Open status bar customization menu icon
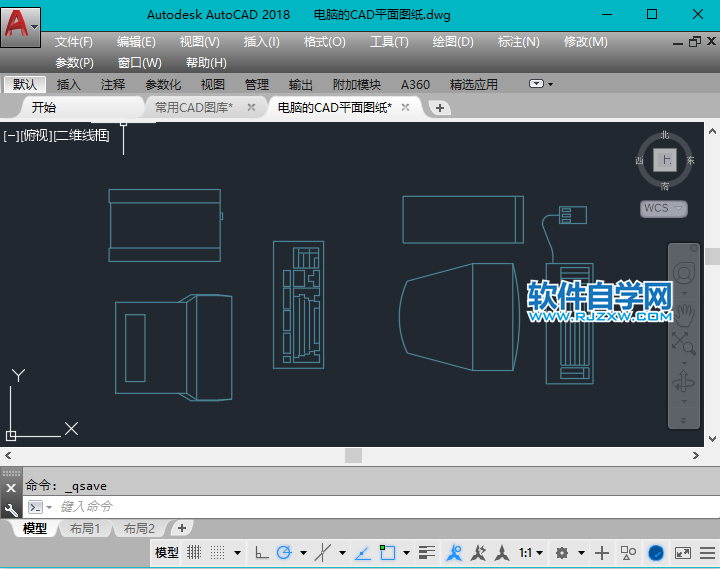The height and width of the screenshot is (569, 720). coord(708,553)
